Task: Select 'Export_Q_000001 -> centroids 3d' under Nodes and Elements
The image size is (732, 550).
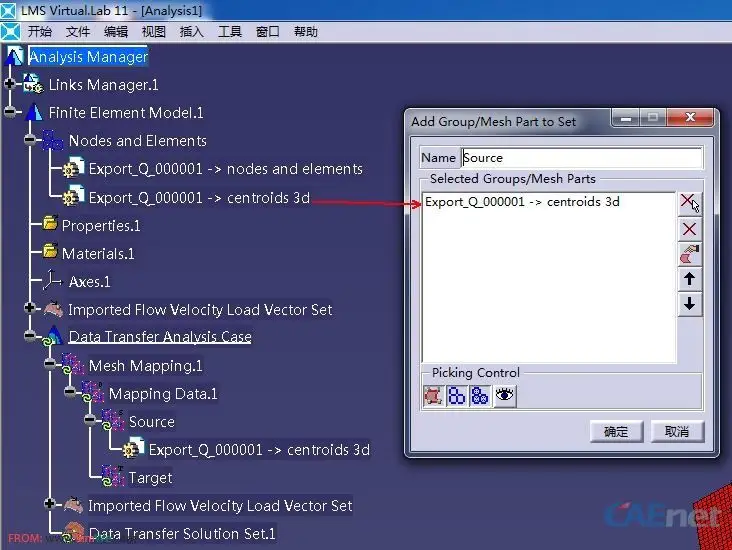Action: click(x=199, y=197)
